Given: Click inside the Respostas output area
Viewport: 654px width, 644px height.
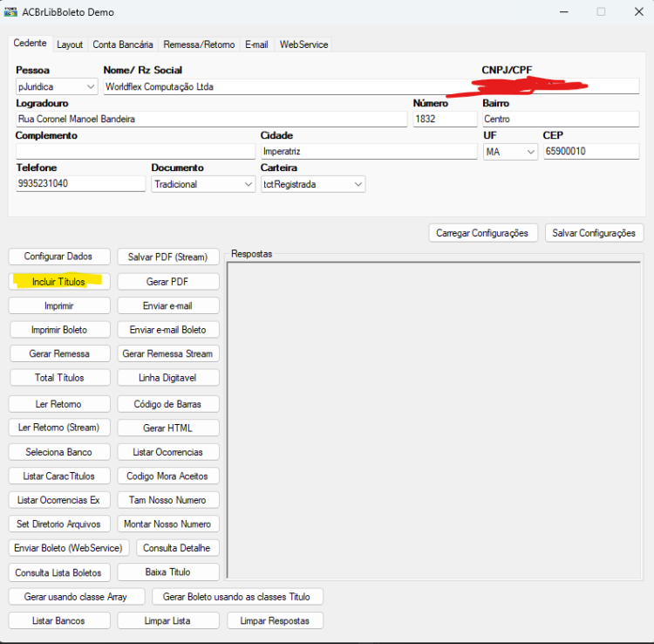Looking at the screenshot, I should point(433,420).
